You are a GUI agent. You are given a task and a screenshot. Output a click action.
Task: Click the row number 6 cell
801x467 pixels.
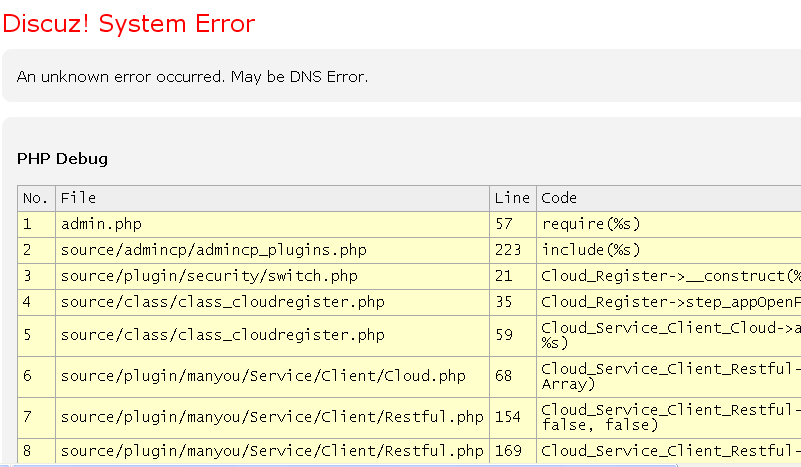36,377
